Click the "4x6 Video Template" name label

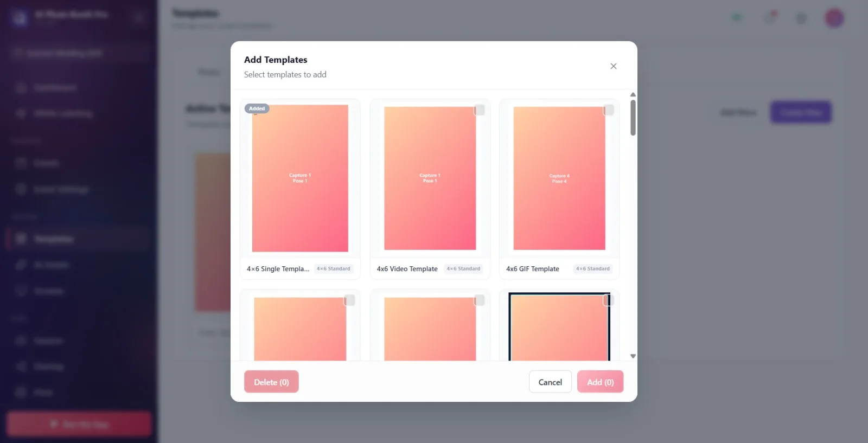point(407,269)
